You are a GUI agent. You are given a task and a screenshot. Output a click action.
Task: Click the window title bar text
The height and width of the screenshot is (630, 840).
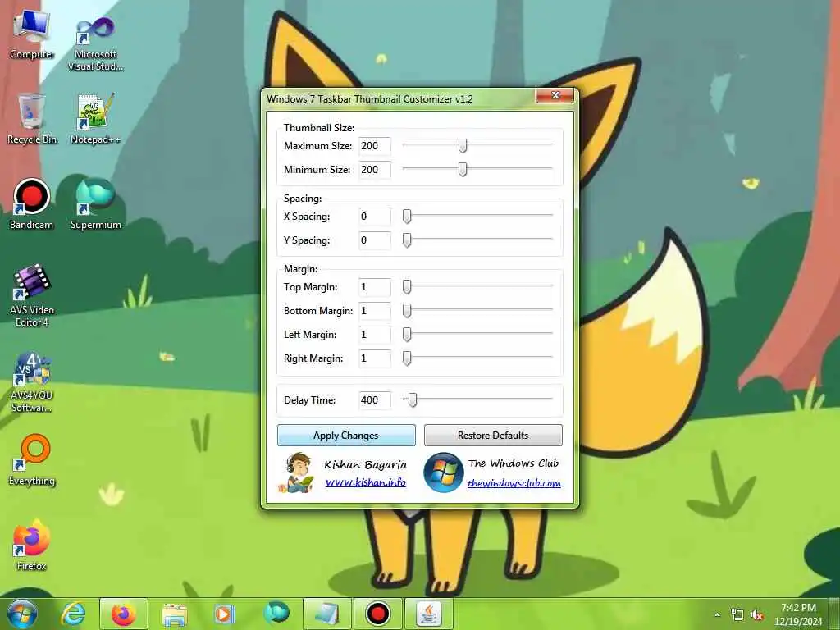coord(370,98)
